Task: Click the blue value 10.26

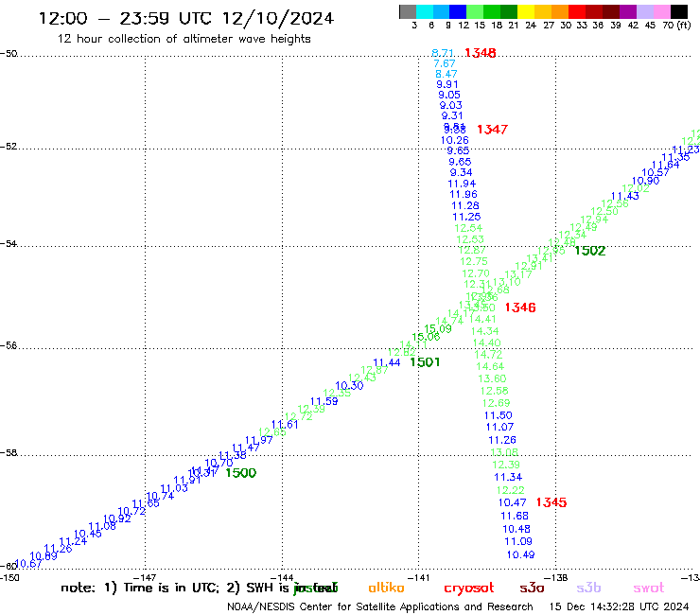Action: 454,140
